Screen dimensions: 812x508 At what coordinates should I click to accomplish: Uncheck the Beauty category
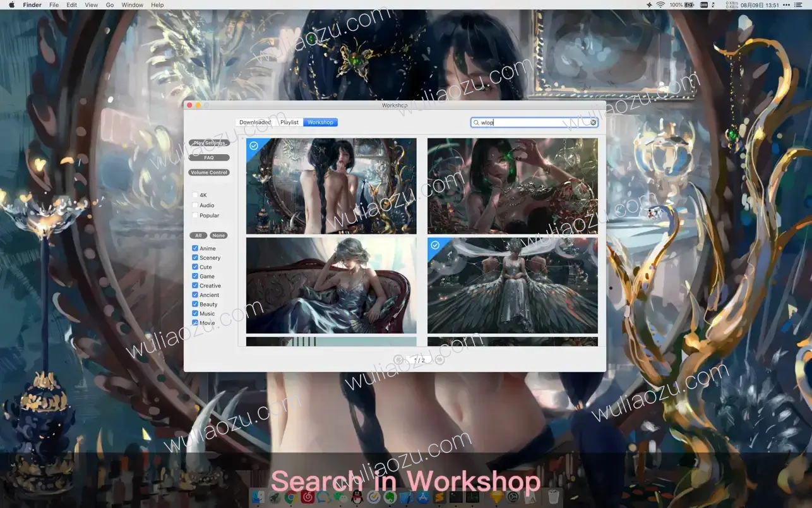tap(195, 304)
